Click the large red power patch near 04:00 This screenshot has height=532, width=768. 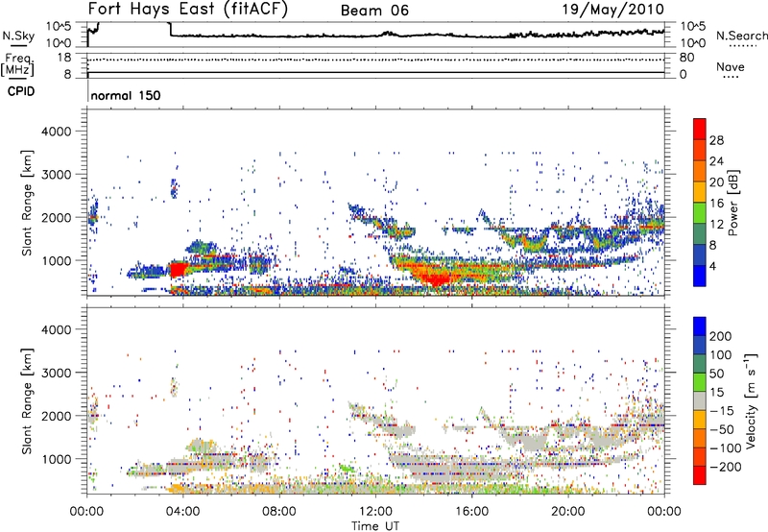[x=178, y=270]
